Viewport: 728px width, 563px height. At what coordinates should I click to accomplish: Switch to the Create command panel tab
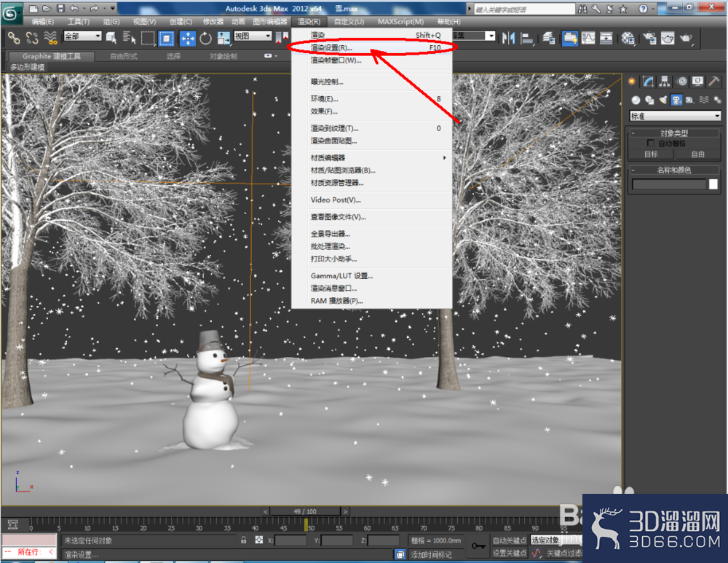632,82
